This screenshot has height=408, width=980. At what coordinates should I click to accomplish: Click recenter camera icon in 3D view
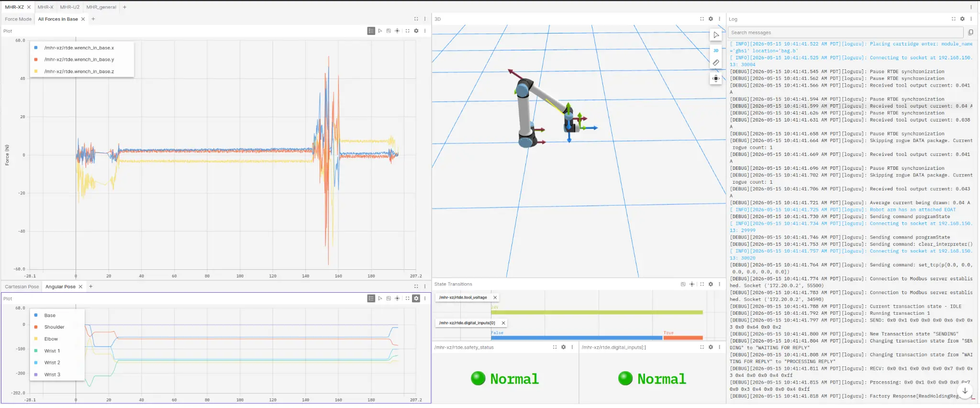(716, 78)
